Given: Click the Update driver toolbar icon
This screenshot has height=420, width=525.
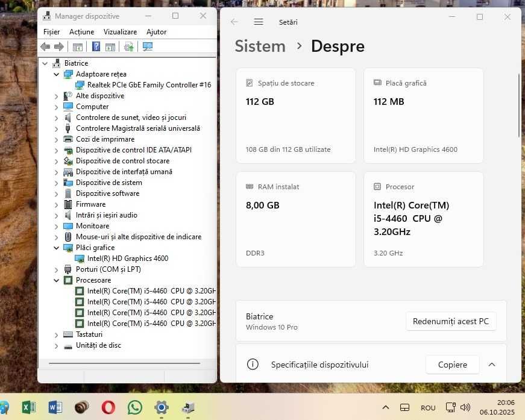Looking at the screenshot, I should (x=129, y=46).
